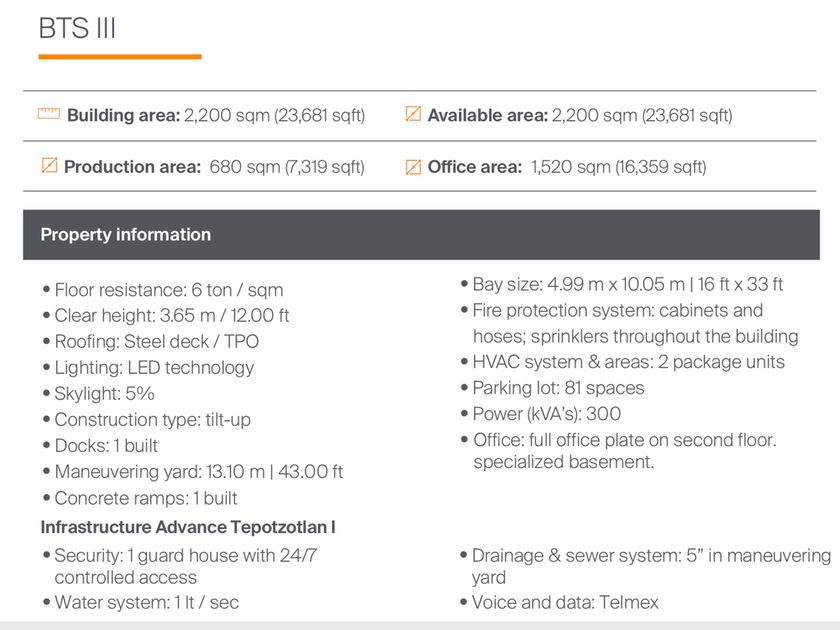Click the Infrastructure Advance Tepotzotlan I heading
Screen dimensions: 840x630
pyautogui.click(x=193, y=527)
